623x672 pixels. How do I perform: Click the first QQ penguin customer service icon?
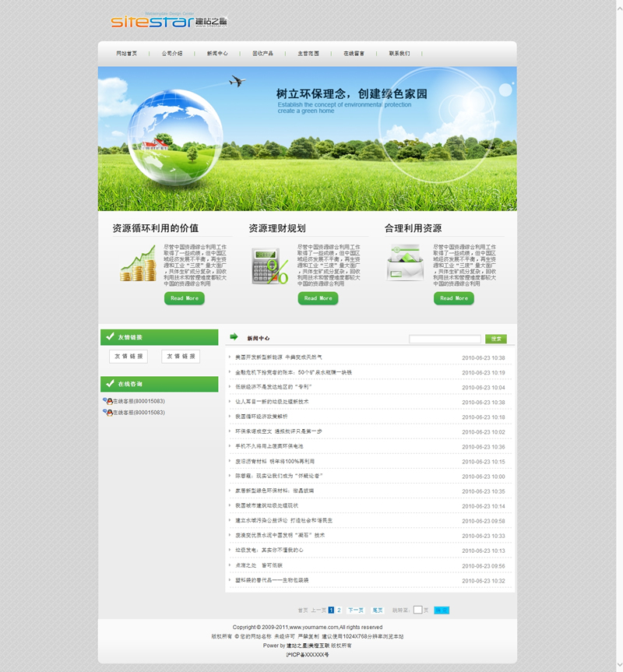[107, 401]
